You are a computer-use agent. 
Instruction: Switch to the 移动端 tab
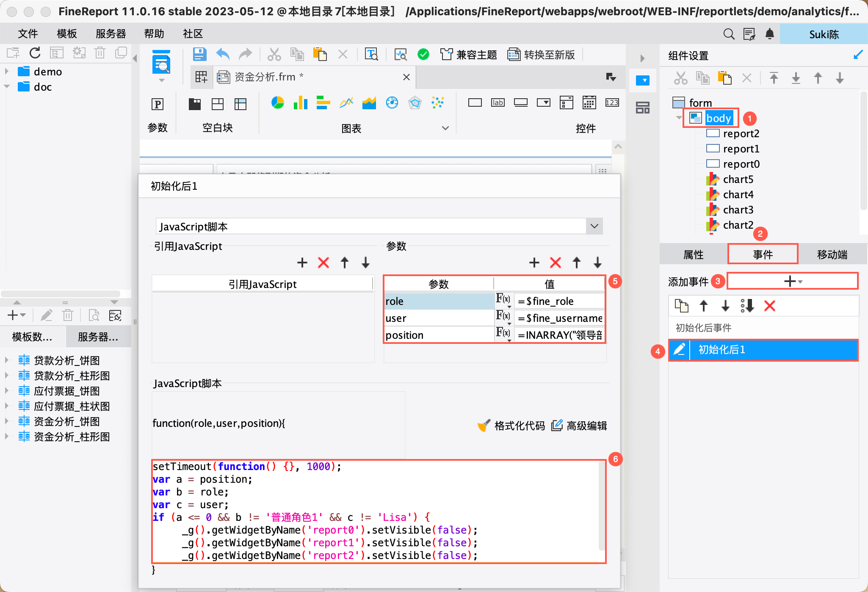coord(832,255)
